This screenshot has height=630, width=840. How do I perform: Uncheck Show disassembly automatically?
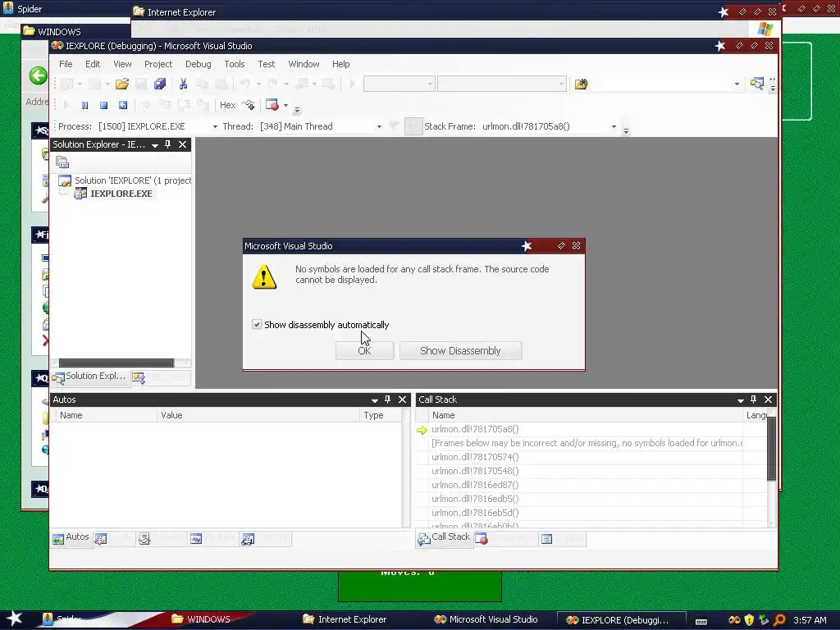tap(257, 324)
